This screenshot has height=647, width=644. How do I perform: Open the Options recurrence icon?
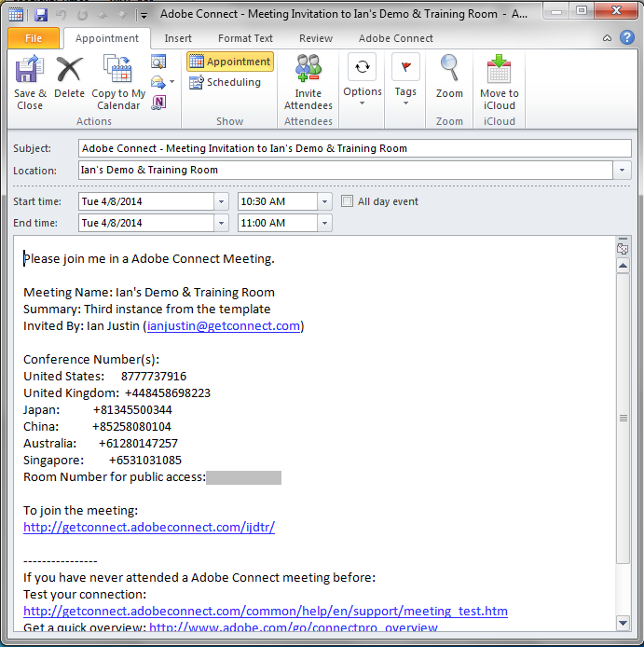pyautogui.click(x=363, y=66)
